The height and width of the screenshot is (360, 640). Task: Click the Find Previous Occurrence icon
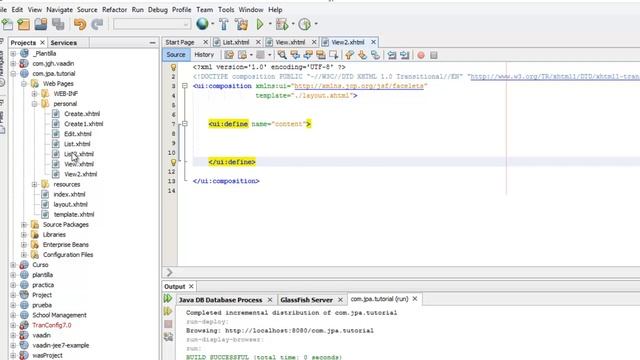tap(295, 55)
